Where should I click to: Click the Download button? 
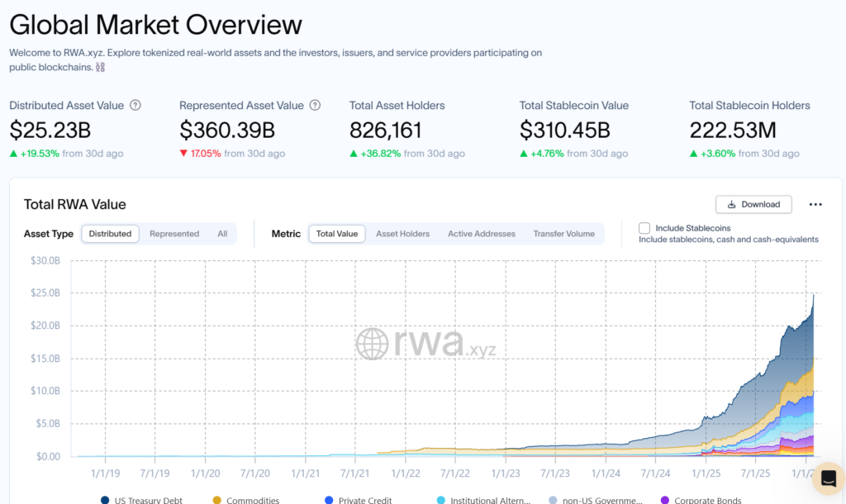(753, 205)
